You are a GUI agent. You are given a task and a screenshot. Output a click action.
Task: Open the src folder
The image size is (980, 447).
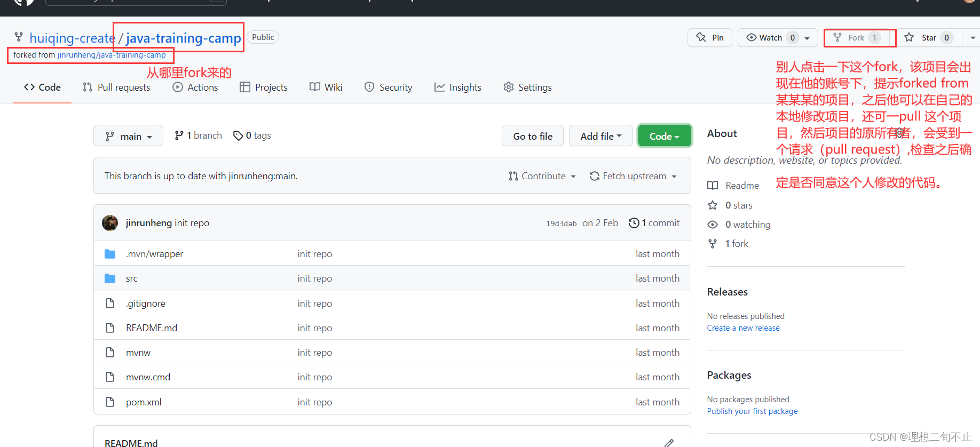point(132,278)
